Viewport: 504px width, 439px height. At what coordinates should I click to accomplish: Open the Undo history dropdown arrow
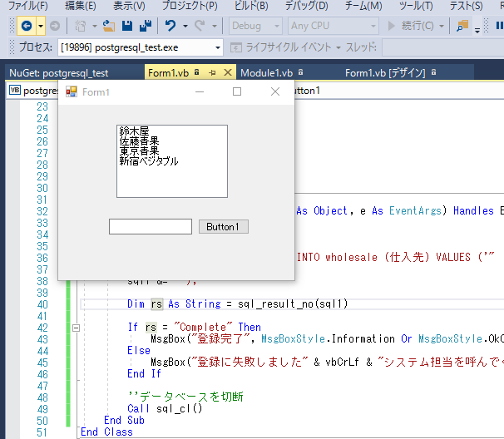pyautogui.click(x=185, y=26)
